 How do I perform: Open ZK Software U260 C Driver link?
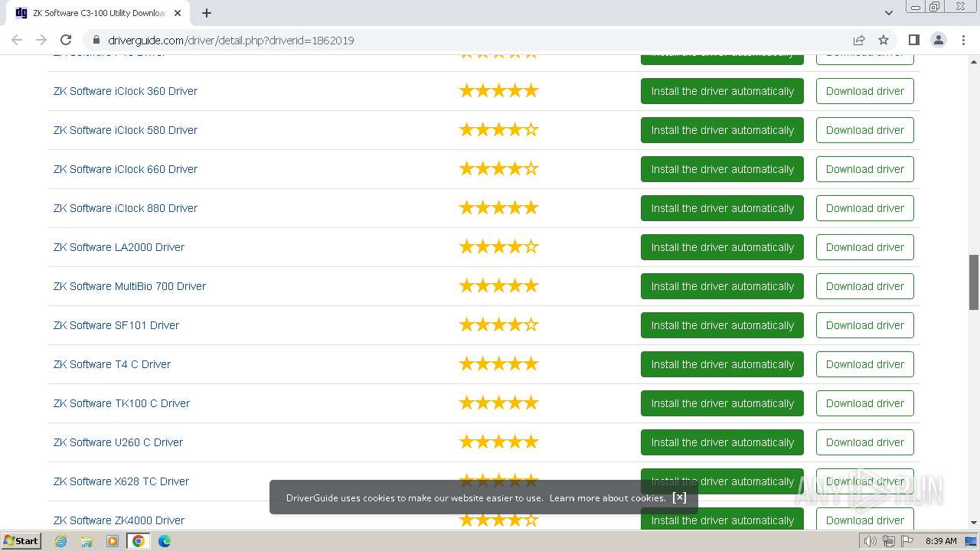[x=119, y=442]
